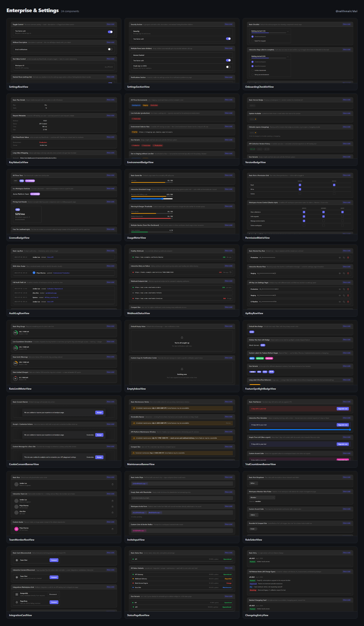Click the Interactive Simulated Usage slider handle

[163, 199]
